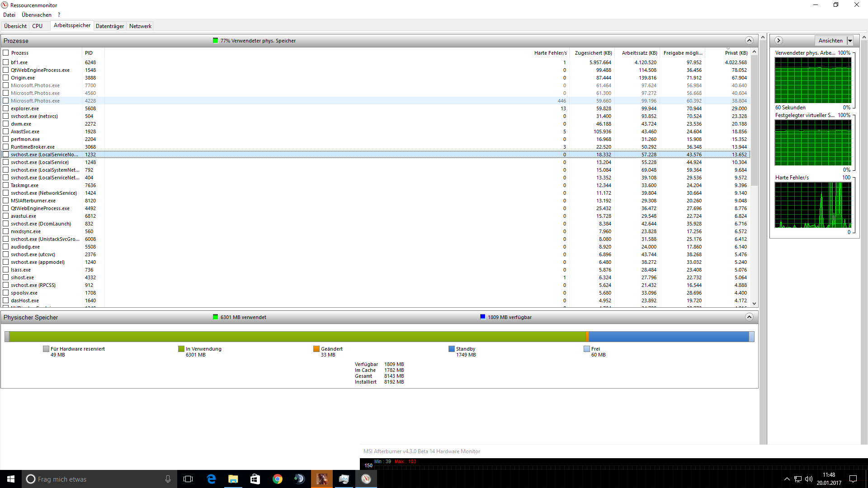This screenshot has width=868, height=488.
Task: Click the volume icon in system tray
Action: point(809,479)
